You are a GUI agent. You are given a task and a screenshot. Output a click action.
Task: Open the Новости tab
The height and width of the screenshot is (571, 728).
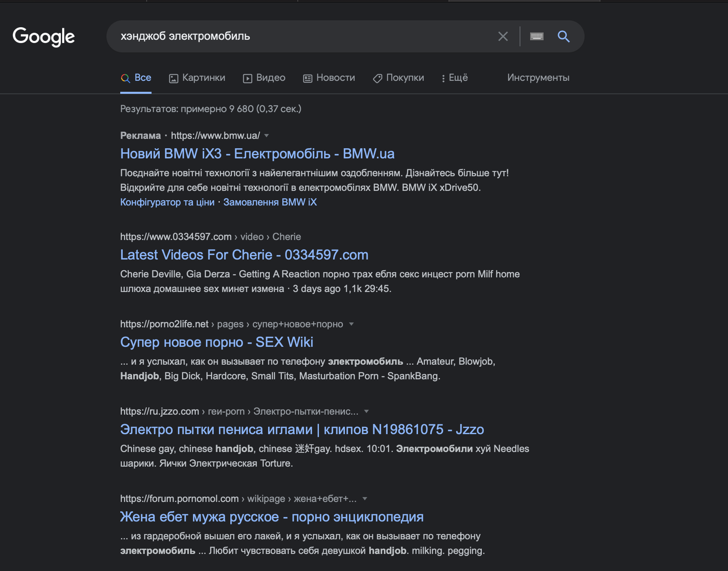coord(329,78)
